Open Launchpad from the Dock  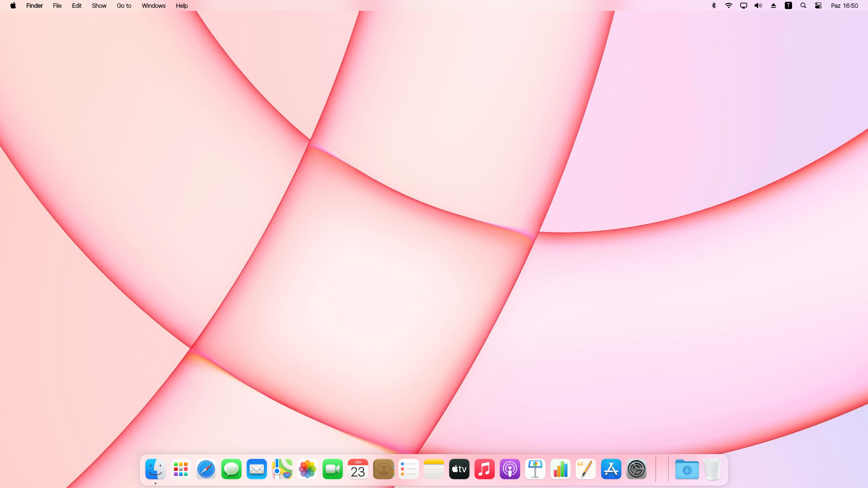click(x=181, y=469)
